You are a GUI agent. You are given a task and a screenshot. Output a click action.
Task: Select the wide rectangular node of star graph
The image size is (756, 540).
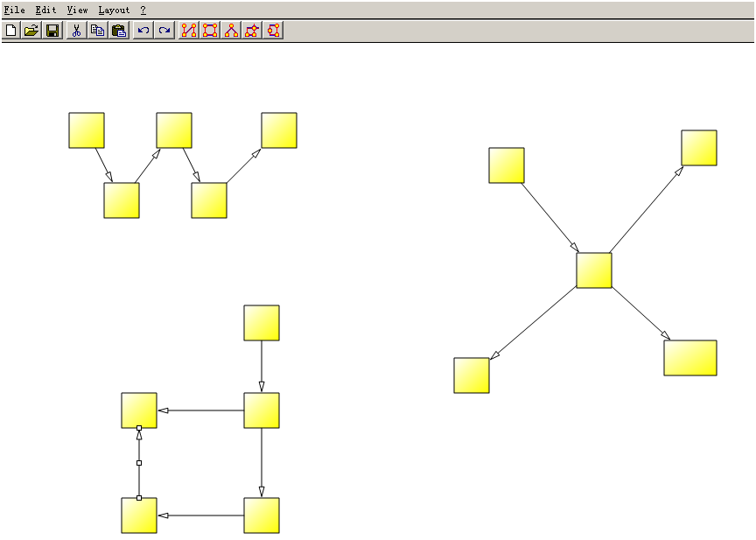(x=690, y=358)
